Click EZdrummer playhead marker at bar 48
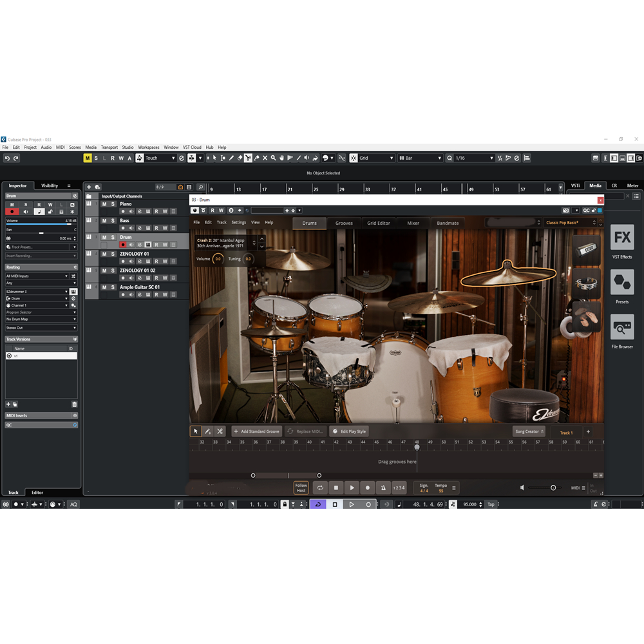Screen dimensions: 644x644 (x=417, y=448)
